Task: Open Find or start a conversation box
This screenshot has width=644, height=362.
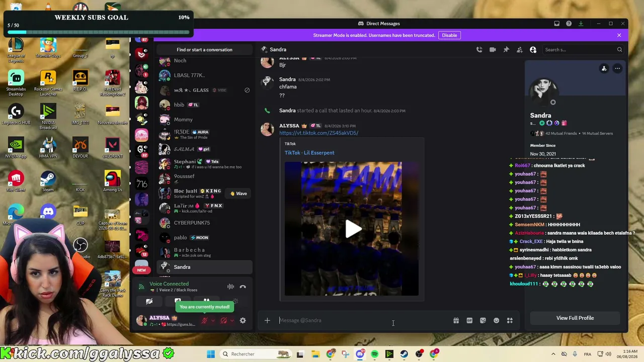Action: pyautogui.click(x=204, y=50)
